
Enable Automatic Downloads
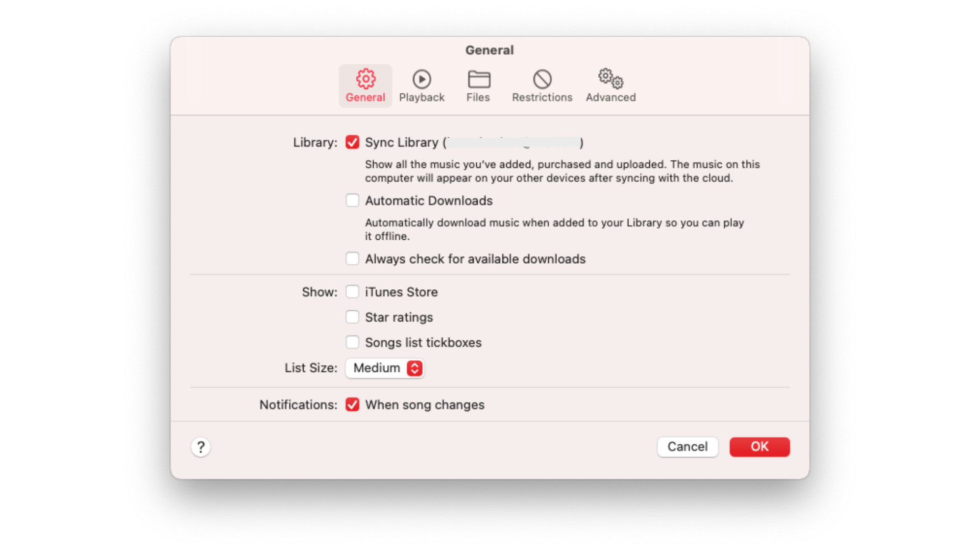(x=352, y=201)
